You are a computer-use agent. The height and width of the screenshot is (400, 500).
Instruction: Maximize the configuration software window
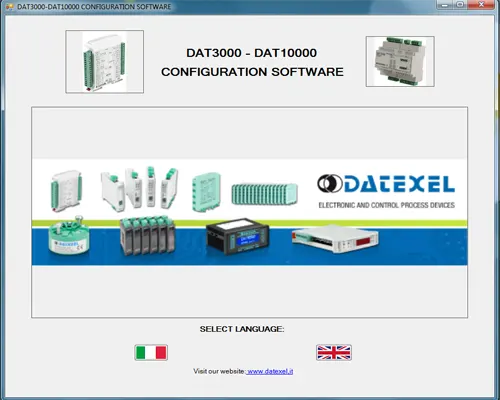[x=460, y=5]
